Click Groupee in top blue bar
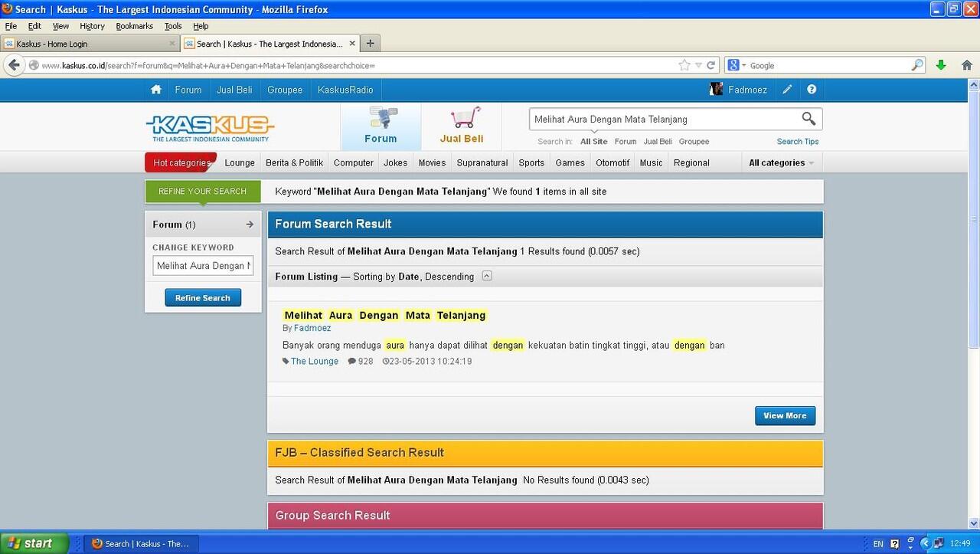Screen dimensions: 980x554 285,90
